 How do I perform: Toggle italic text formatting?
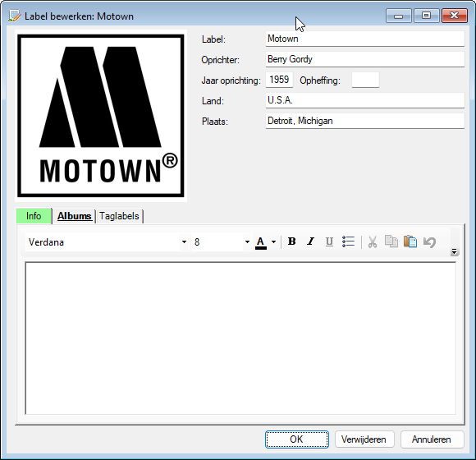[x=310, y=241]
